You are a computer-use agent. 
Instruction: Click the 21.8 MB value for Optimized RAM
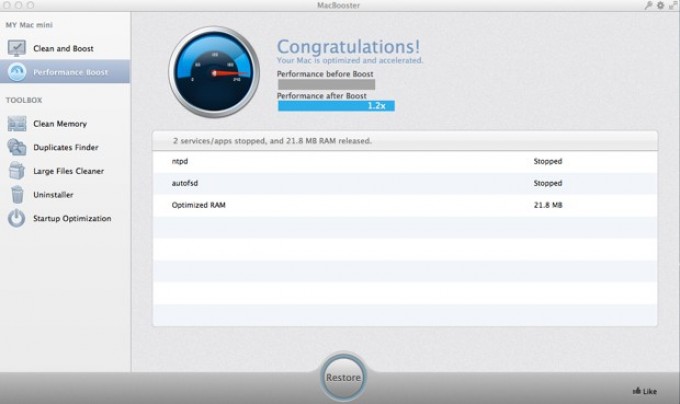coord(548,205)
